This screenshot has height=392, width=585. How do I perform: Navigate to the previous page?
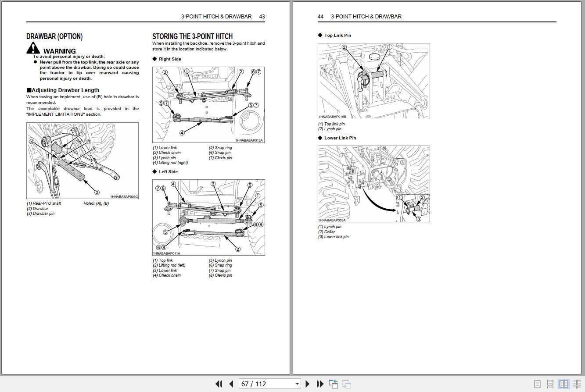point(230,384)
